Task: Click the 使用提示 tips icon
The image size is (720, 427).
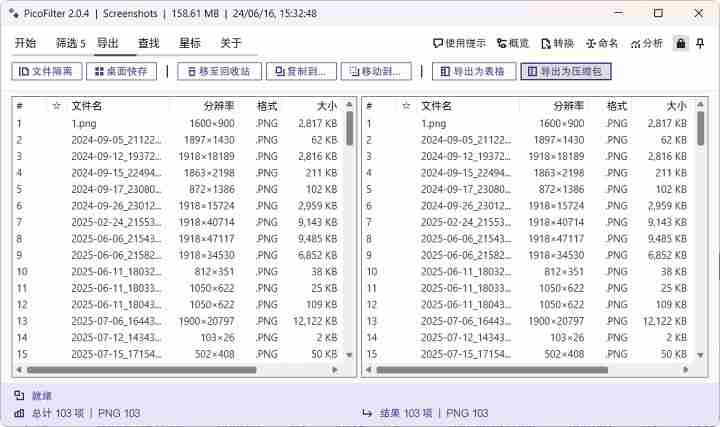Action: click(438, 44)
